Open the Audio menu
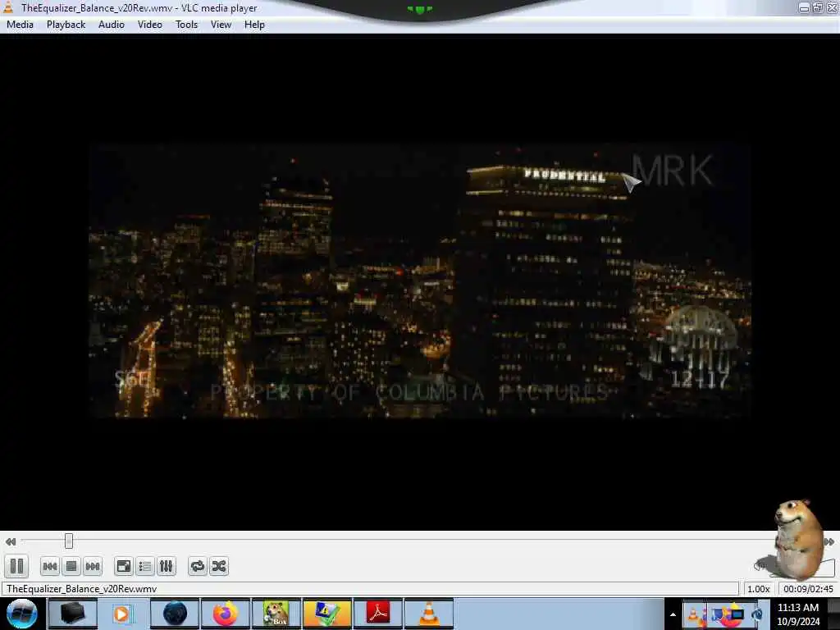Image resolution: width=840 pixels, height=630 pixels. click(x=112, y=25)
